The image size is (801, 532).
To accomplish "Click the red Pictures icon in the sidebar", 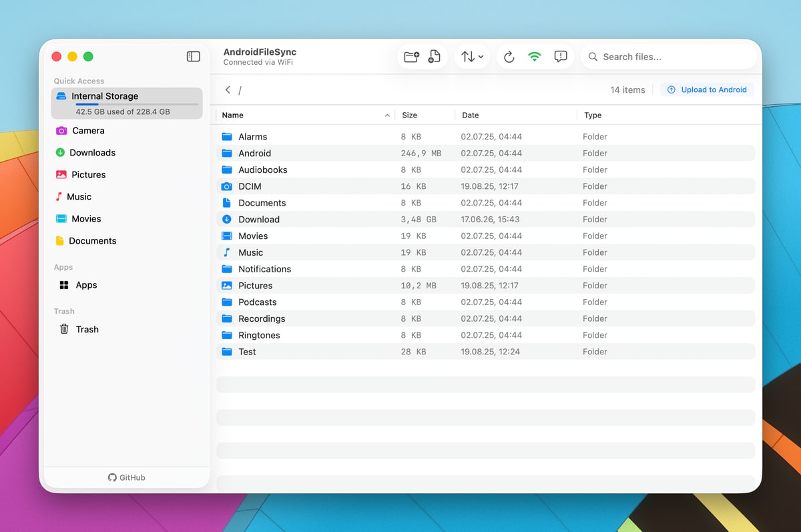I will pyautogui.click(x=61, y=175).
